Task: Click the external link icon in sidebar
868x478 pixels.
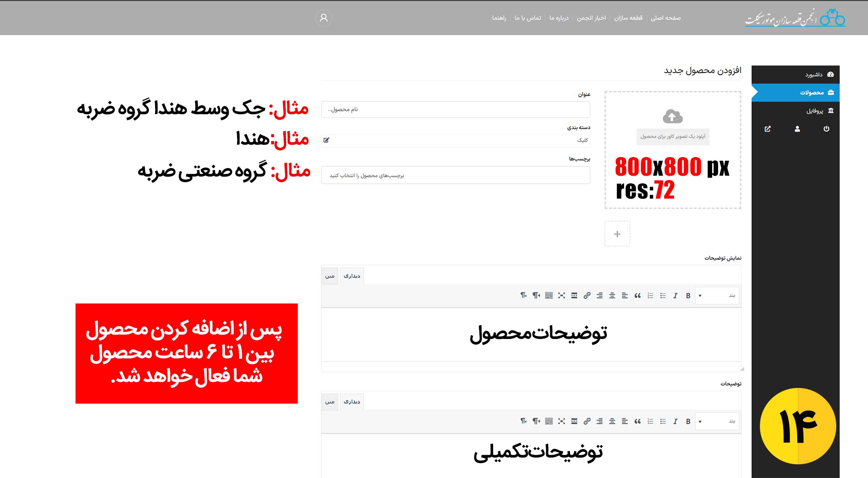Action: click(x=768, y=129)
